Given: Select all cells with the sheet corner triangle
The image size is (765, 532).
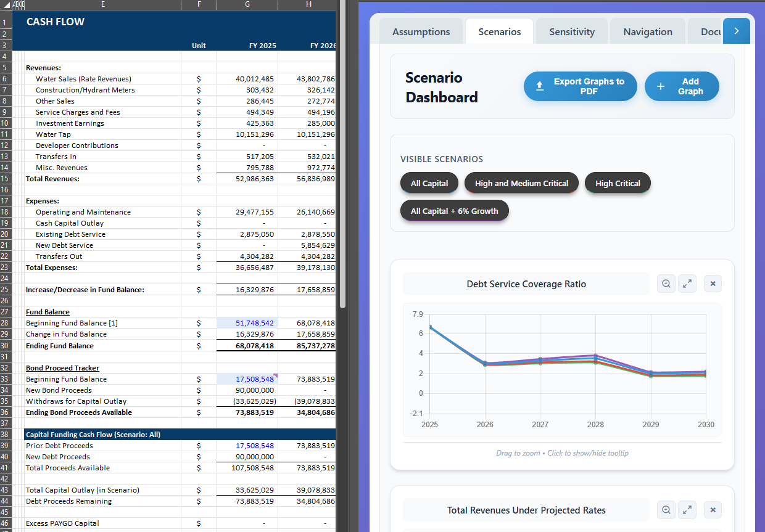Looking at the screenshot, I should tap(5, 4).
